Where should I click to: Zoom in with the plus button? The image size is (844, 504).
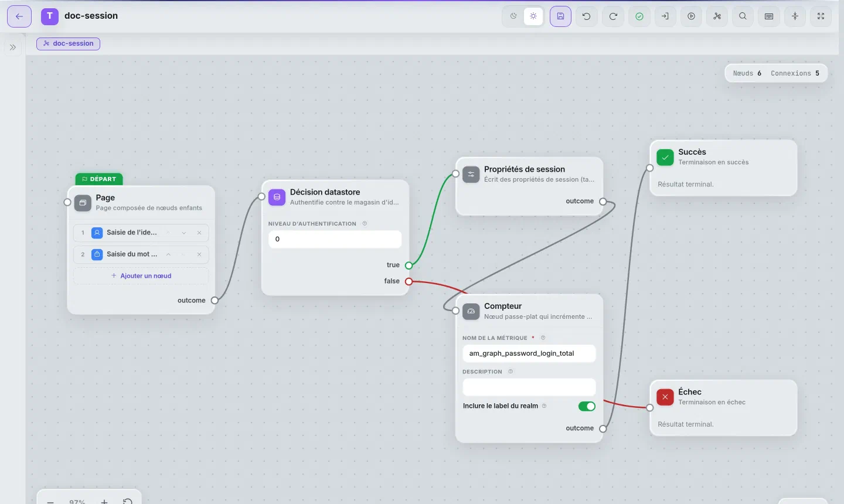[104, 501]
